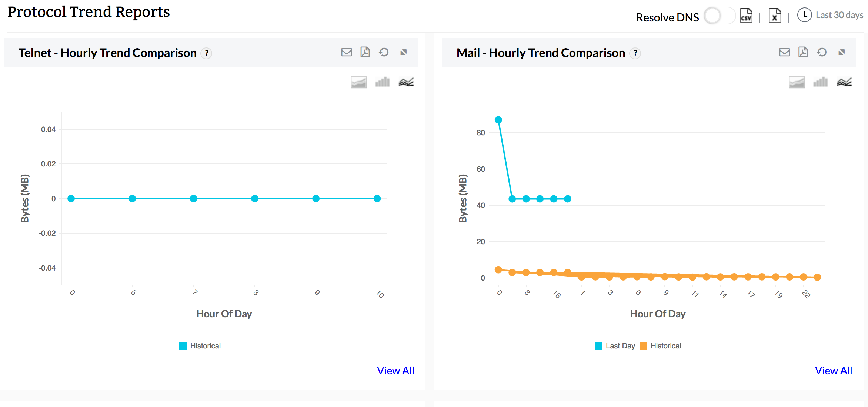The width and height of the screenshot is (868, 407).
Task: Switch Telnet chart to area view
Action: [x=358, y=82]
